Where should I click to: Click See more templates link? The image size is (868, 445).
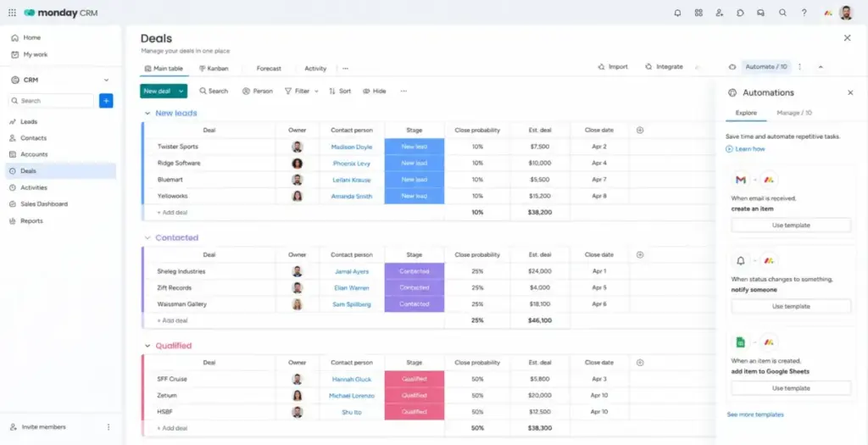755,414
